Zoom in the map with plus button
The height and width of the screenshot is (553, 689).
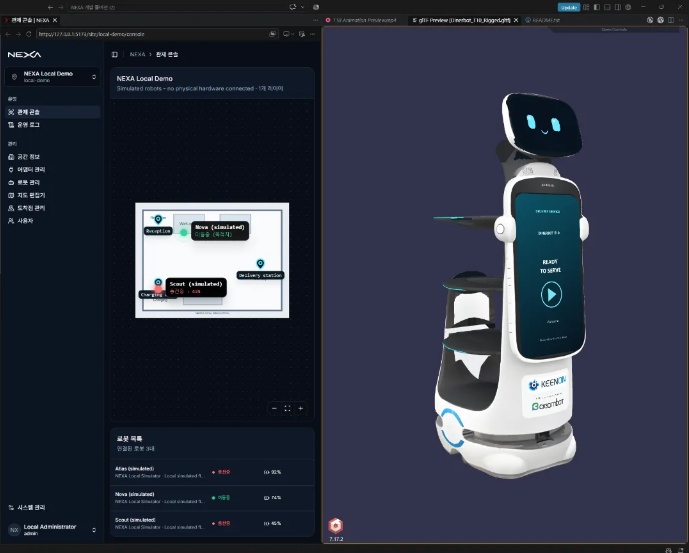pyautogui.click(x=301, y=408)
